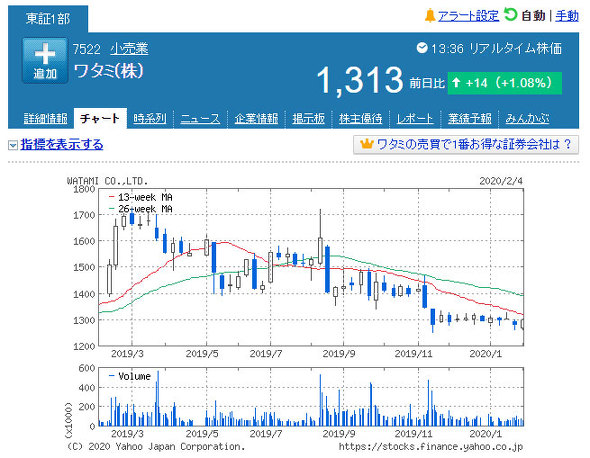The width and height of the screenshot is (590, 458).
Task: Open the みんかぶ tab
Action: click(527, 119)
